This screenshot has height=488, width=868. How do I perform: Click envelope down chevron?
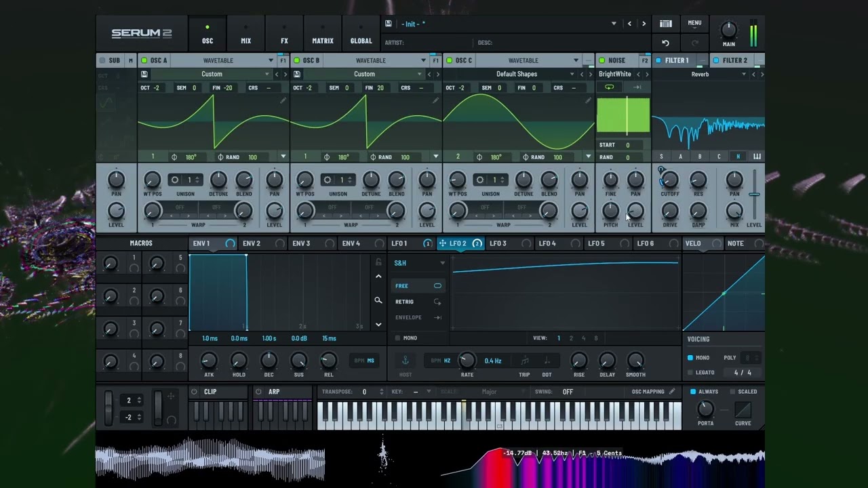pos(378,325)
